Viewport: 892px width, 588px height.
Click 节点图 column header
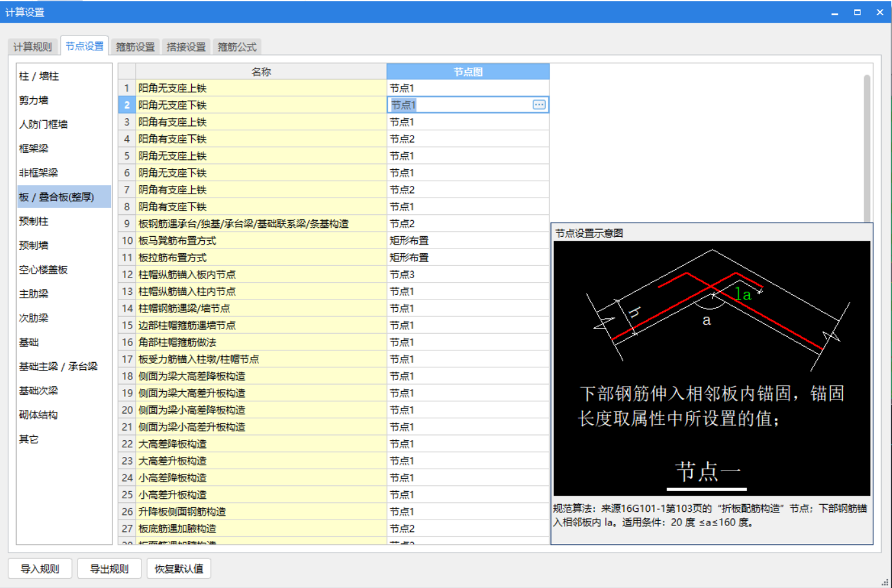[468, 72]
